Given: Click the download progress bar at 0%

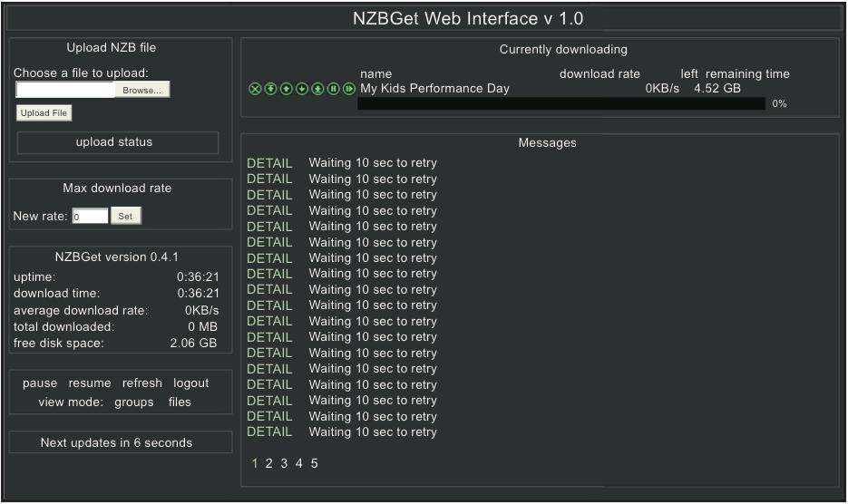Looking at the screenshot, I should 561,104.
